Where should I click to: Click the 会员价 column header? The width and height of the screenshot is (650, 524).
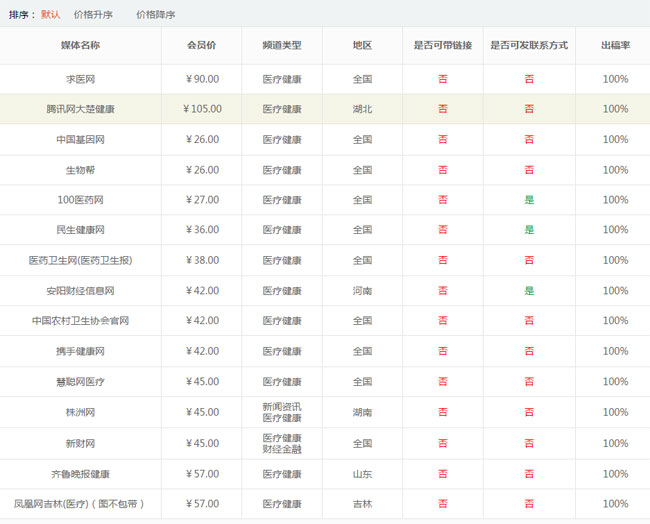[x=202, y=46]
